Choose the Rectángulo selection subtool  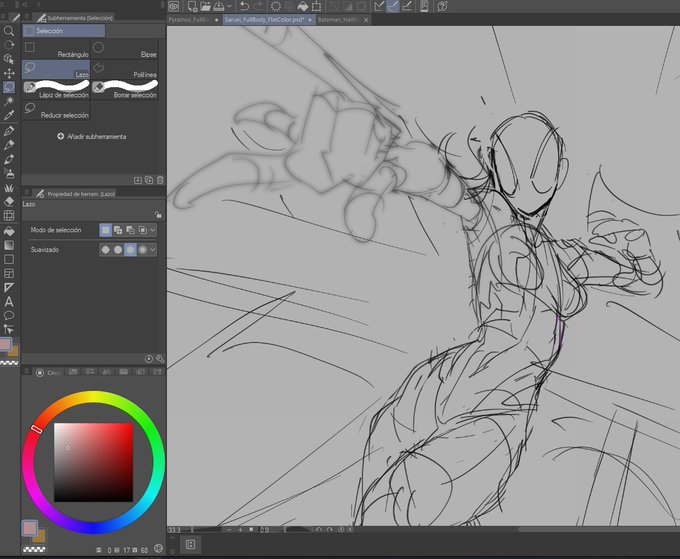click(56, 50)
